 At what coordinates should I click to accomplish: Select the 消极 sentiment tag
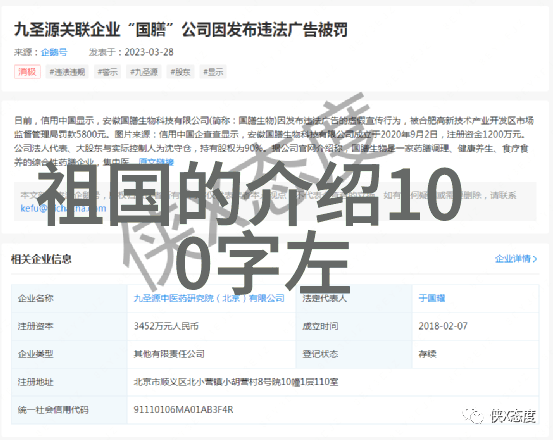click(27, 72)
